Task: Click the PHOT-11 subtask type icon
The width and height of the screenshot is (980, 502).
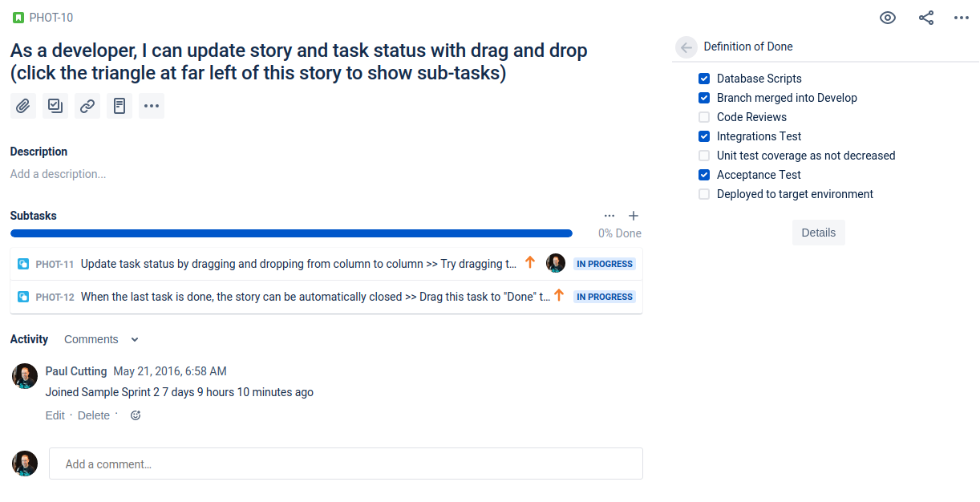Action: (x=23, y=262)
